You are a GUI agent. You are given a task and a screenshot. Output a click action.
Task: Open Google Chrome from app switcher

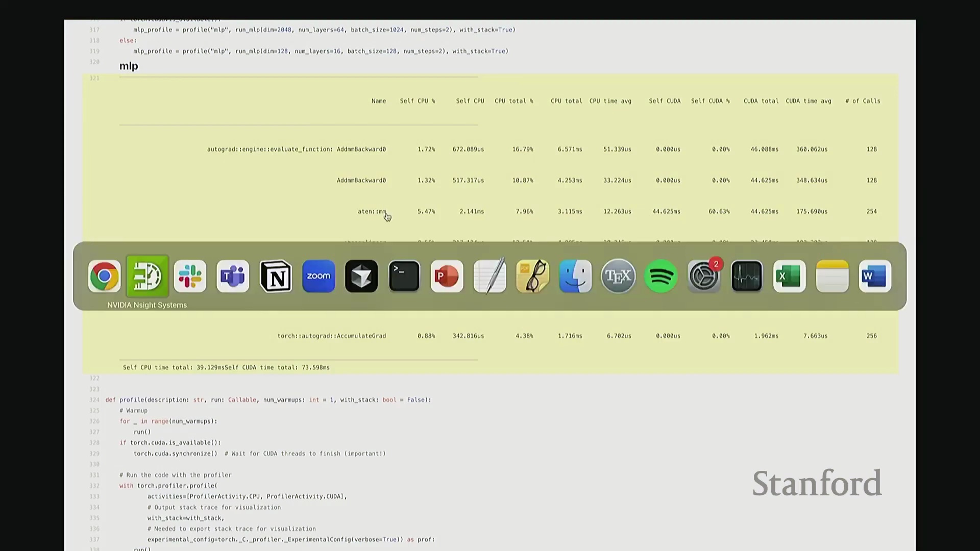[104, 277]
